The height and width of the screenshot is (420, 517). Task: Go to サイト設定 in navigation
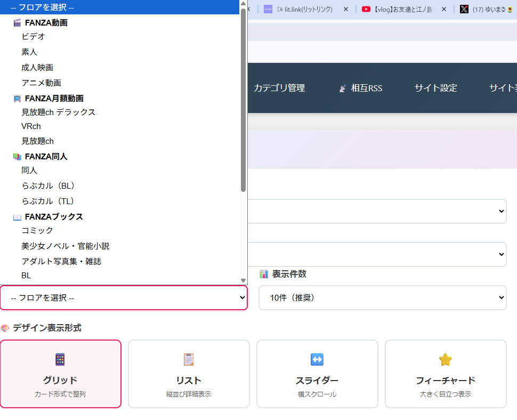point(435,88)
